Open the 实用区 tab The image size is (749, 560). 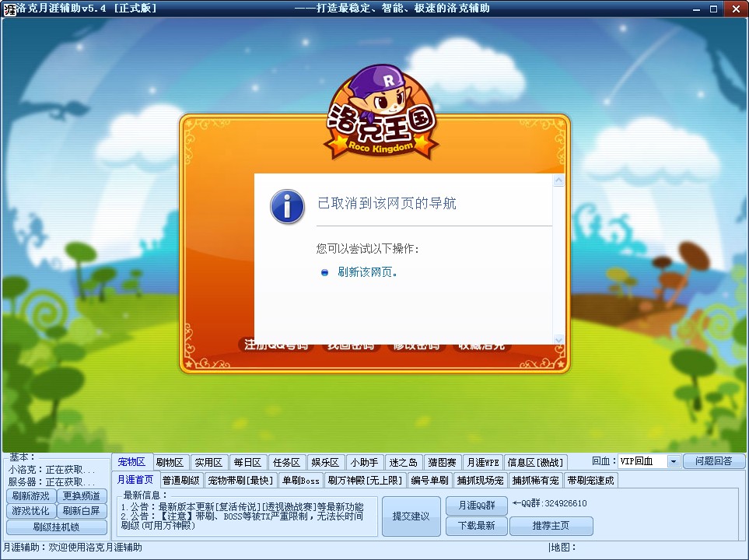coord(208,463)
